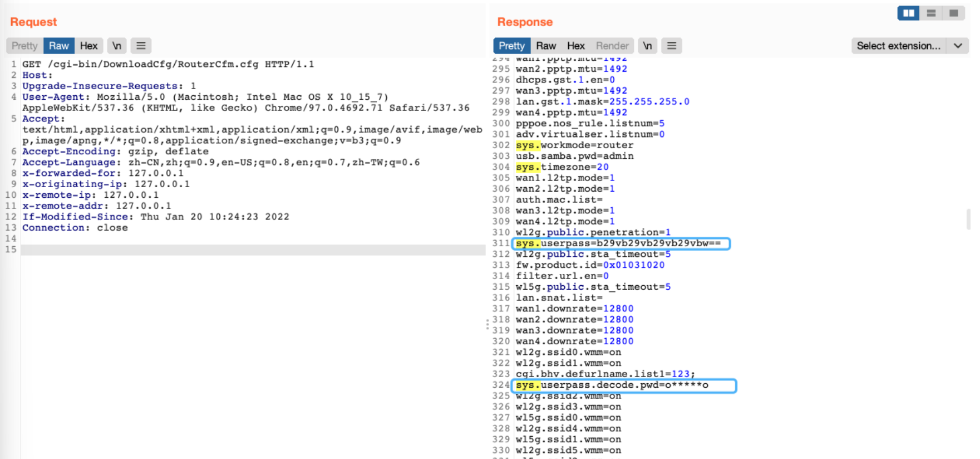Toggle non-printable characters in Response panel
The height and width of the screenshot is (459, 980).
coord(647,46)
